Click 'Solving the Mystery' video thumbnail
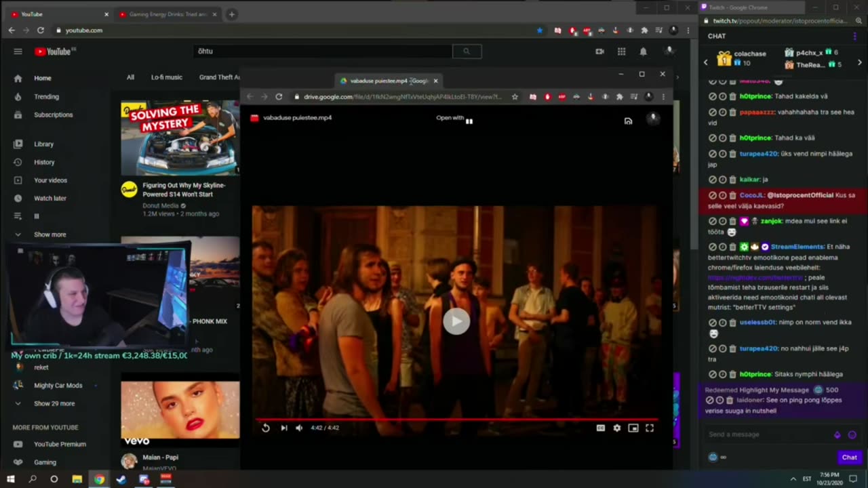The image size is (868, 488). tap(180, 138)
